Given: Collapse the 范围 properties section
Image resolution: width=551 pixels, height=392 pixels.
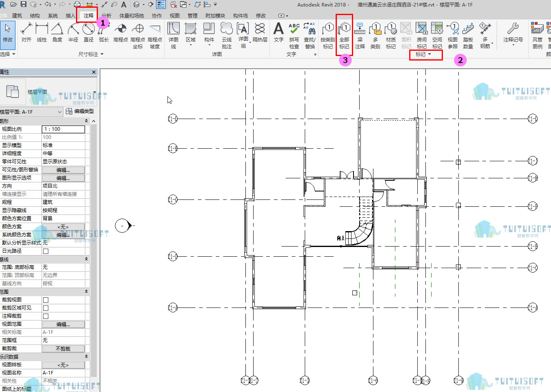Looking at the screenshot, I should click(x=86, y=292).
